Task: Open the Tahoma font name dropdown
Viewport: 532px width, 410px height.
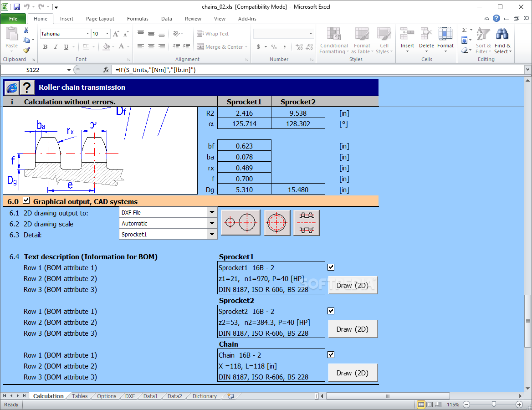Action: (x=87, y=34)
